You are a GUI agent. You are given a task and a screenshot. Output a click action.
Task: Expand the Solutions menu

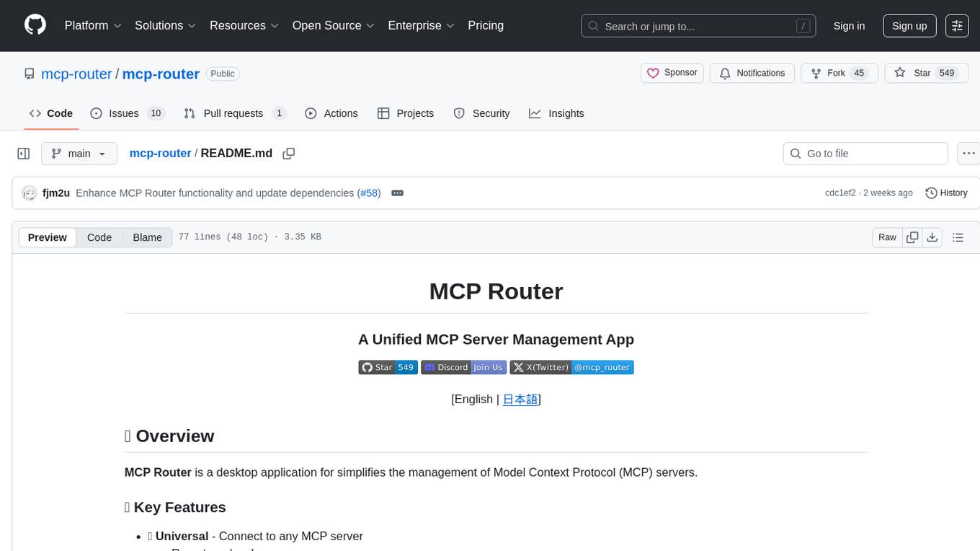(166, 25)
